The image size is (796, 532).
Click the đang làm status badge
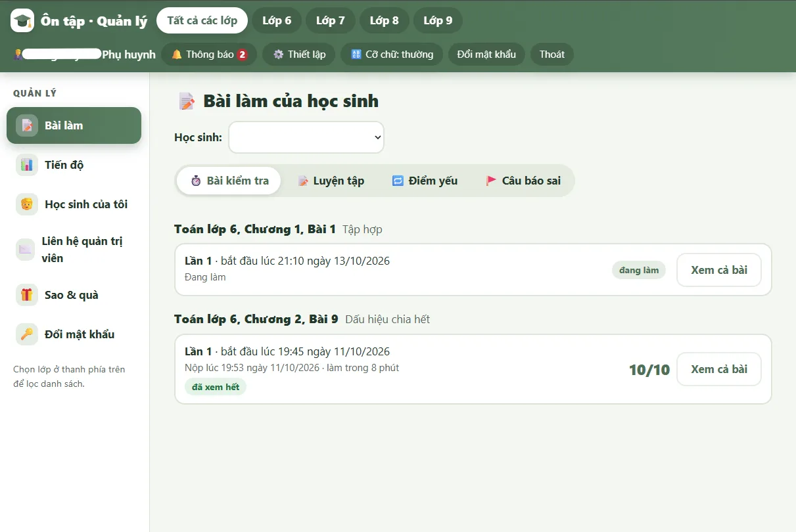[639, 270]
